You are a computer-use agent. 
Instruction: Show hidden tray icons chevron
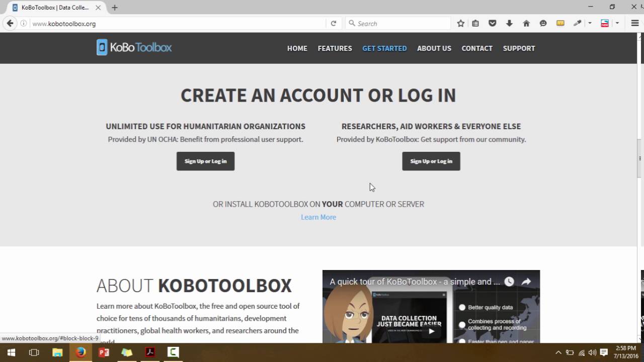pyautogui.click(x=558, y=352)
